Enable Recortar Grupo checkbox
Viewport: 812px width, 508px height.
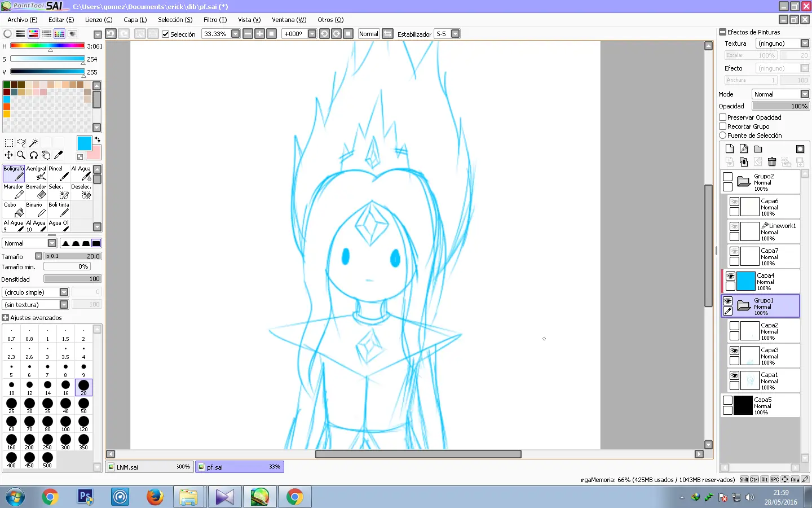723,126
